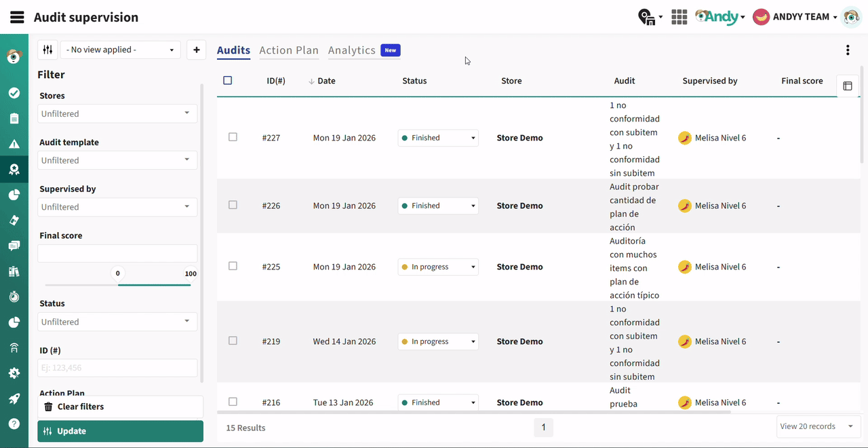
Task: Click the warning triangle sidebar icon
Action: click(14, 144)
